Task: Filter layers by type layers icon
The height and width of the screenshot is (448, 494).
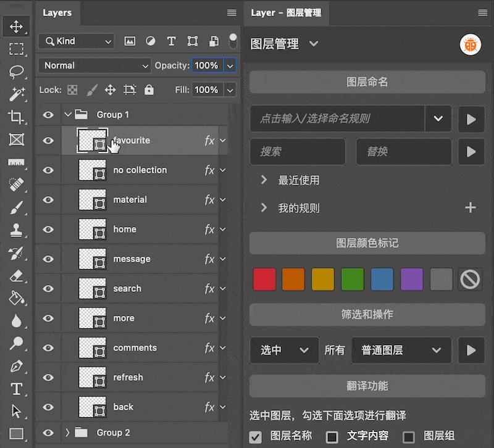Action: tap(172, 41)
